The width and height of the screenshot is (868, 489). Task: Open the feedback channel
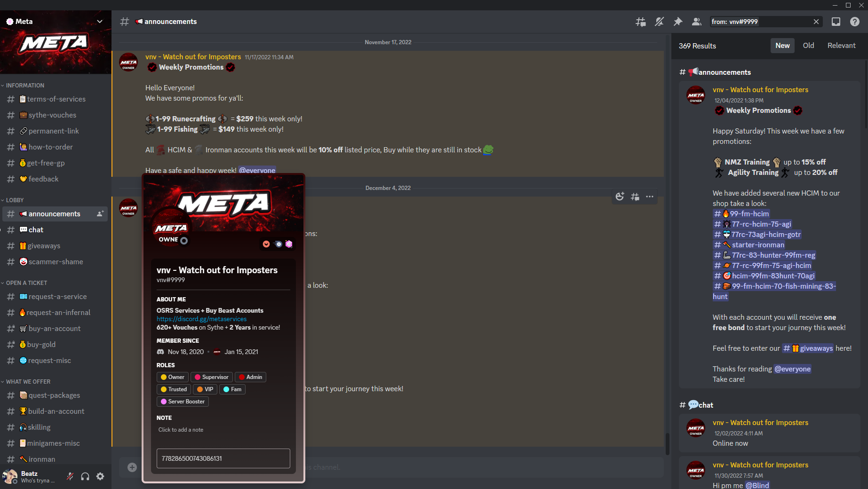[56, 179]
